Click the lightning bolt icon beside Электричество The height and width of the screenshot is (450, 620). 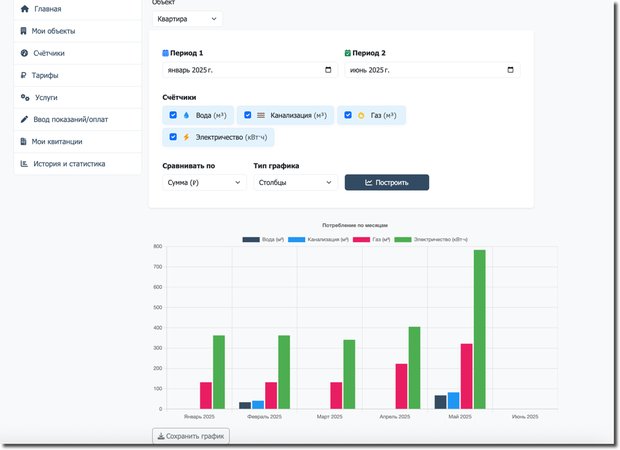pos(186,137)
